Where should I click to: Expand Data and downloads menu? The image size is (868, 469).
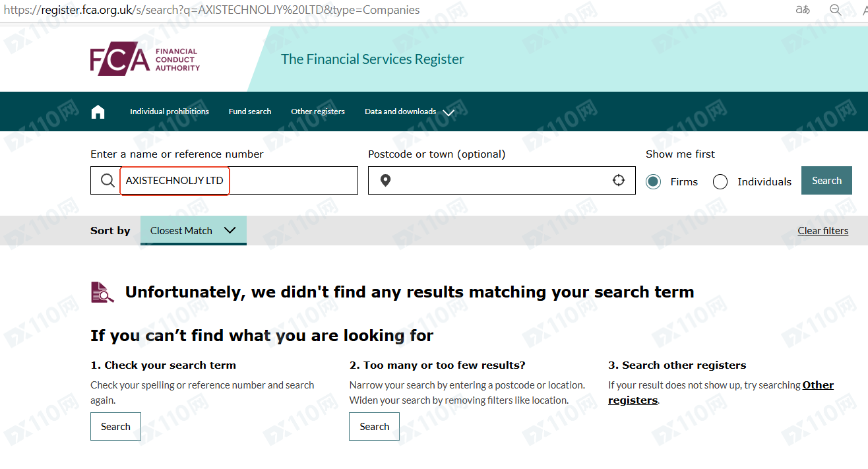coord(409,111)
